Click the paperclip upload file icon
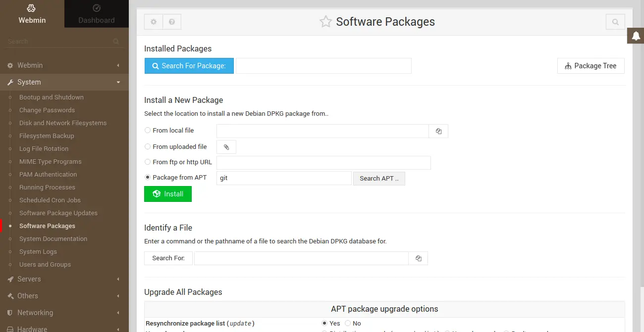Image resolution: width=644 pixels, height=332 pixels. (226, 147)
